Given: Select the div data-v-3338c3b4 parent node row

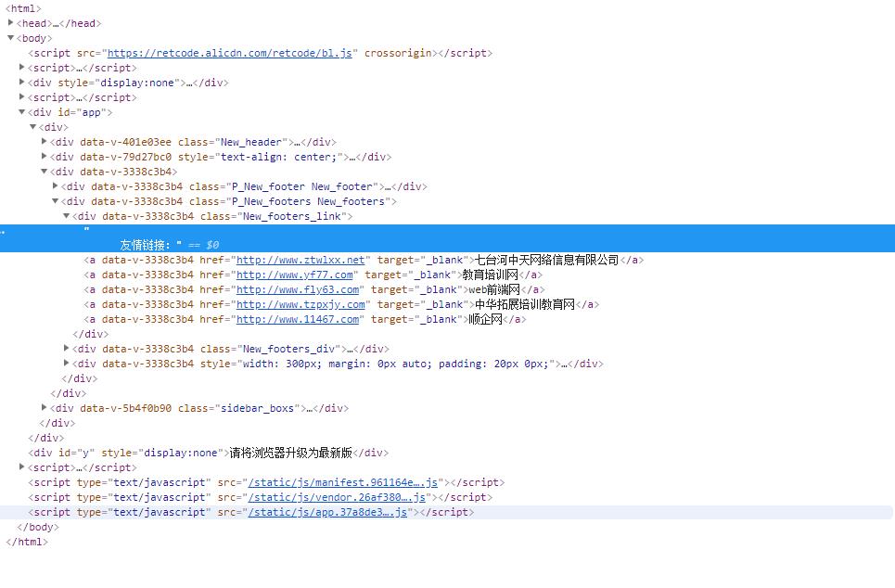Looking at the screenshot, I should tap(113, 172).
